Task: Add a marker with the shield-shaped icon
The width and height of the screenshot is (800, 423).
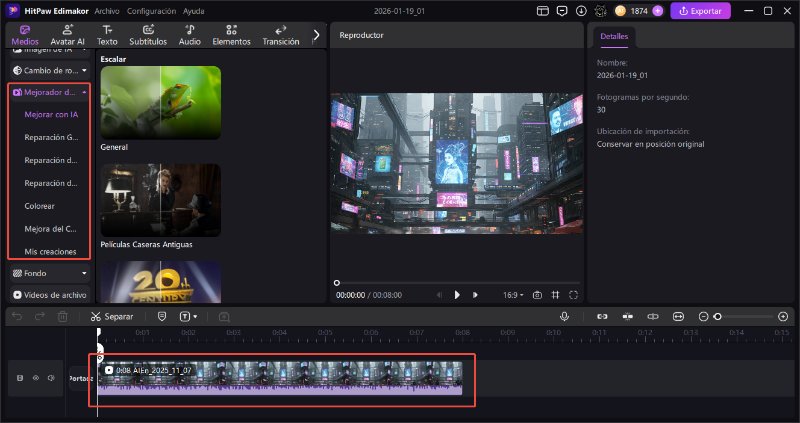Action: coord(162,317)
